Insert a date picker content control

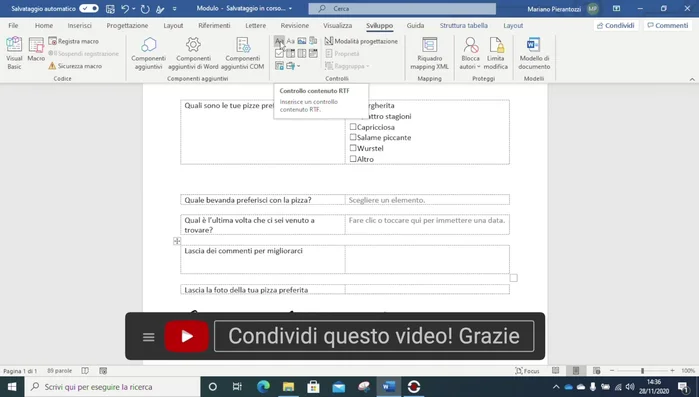click(313, 53)
